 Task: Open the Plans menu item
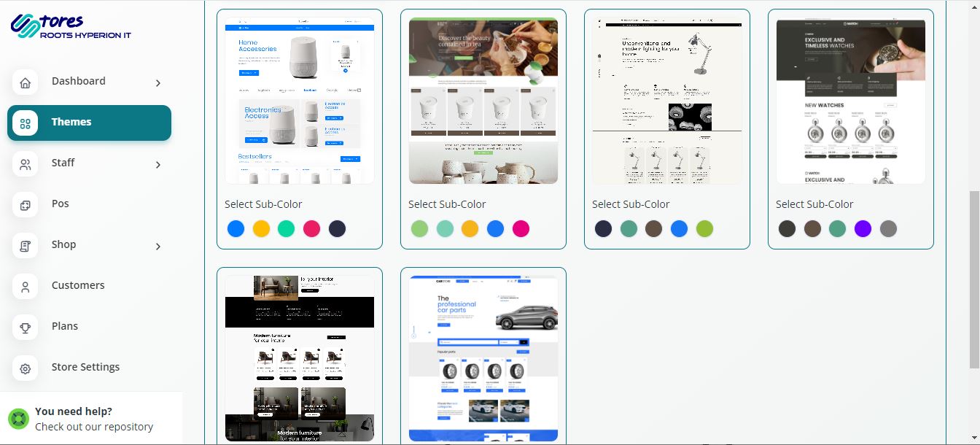(x=65, y=326)
